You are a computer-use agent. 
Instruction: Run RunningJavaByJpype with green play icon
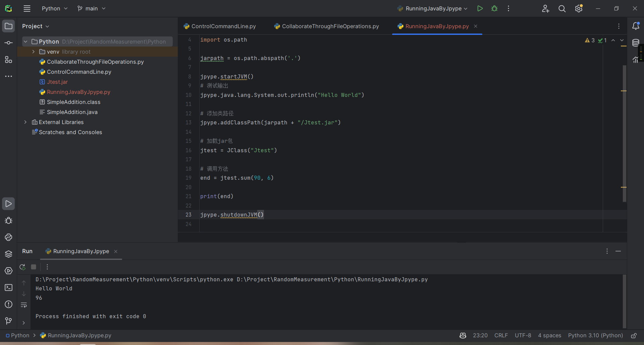click(x=480, y=9)
